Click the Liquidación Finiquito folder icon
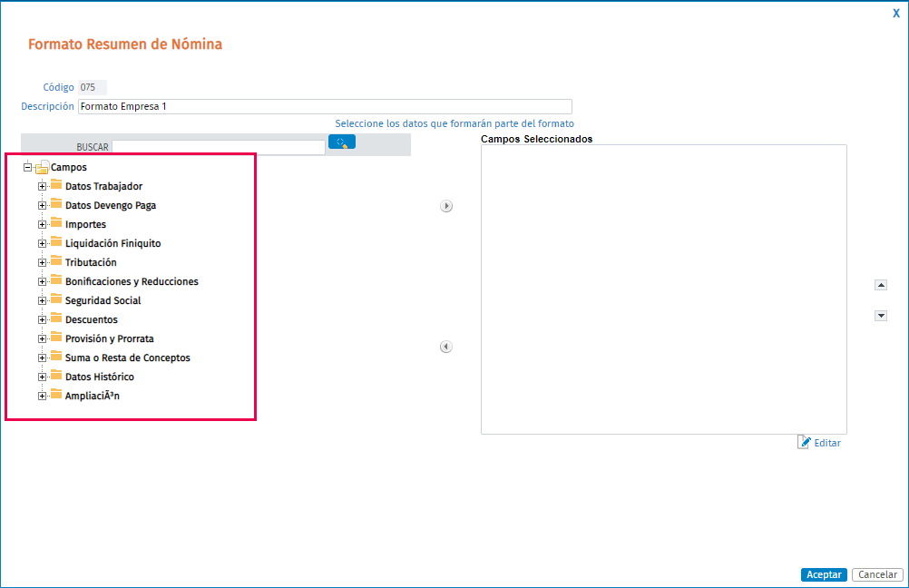Image resolution: width=909 pixels, height=588 pixels. tap(56, 242)
